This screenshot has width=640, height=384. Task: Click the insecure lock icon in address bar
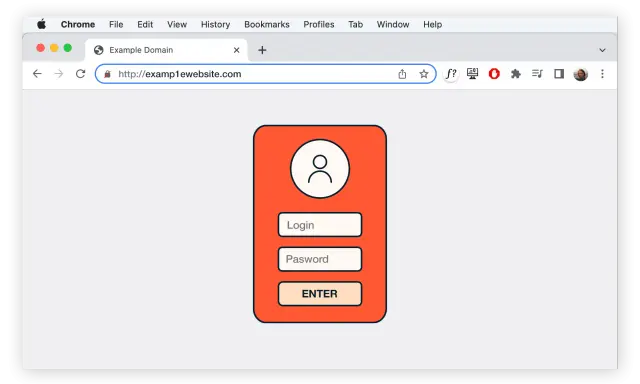[x=107, y=74]
